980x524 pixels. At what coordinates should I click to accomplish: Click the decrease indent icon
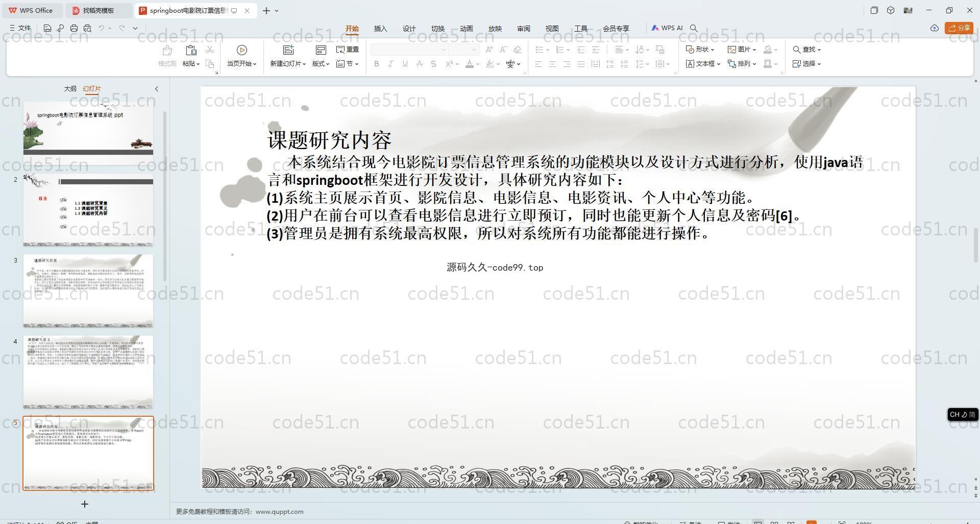[581, 50]
